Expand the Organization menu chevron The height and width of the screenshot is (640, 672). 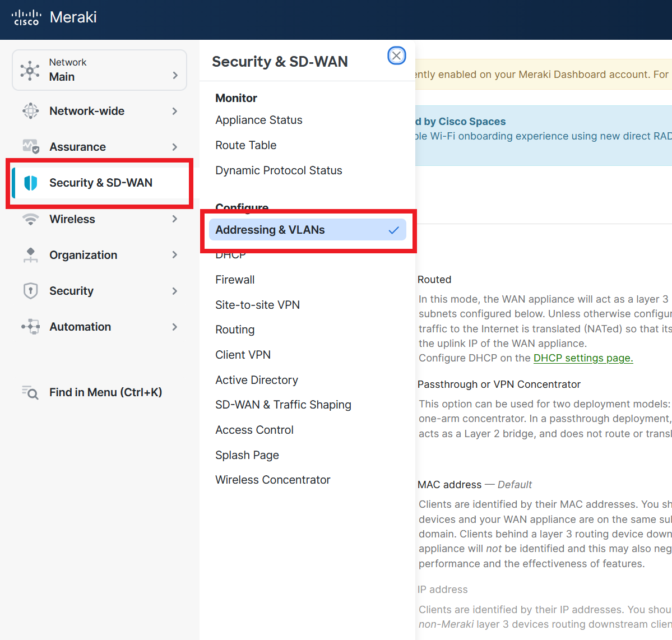pos(174,255)
